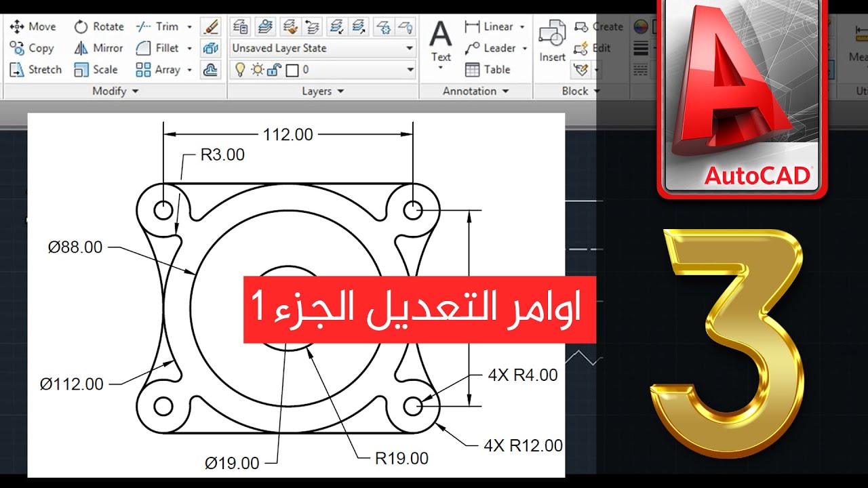Expand the Layers panel title
The height and width of the screenshot is (488, 868).
point(323,91)
